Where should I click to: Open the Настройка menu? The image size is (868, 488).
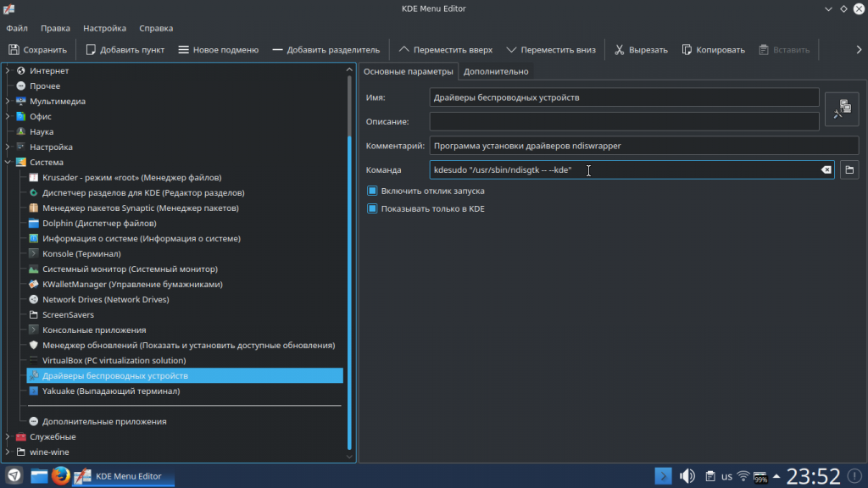click(x=104, y=28)
